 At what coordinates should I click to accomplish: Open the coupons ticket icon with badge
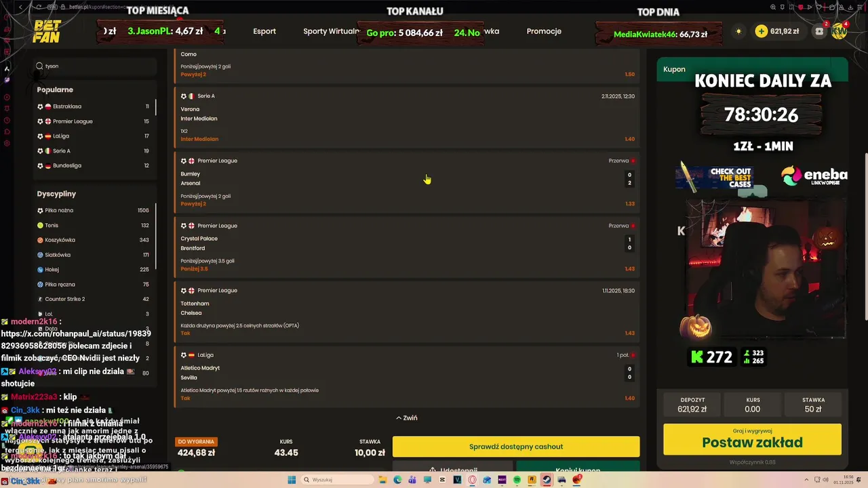pos(820,31)
